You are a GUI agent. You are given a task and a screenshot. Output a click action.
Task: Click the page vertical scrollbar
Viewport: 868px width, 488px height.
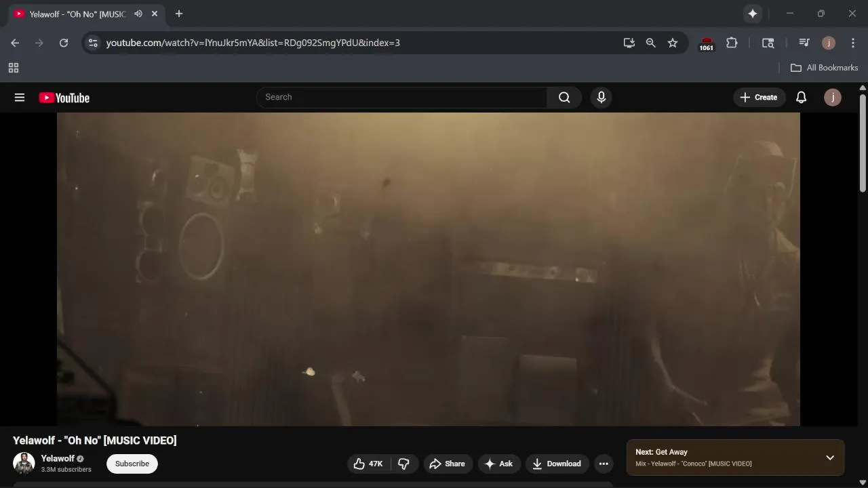click(x=863, y=143)
